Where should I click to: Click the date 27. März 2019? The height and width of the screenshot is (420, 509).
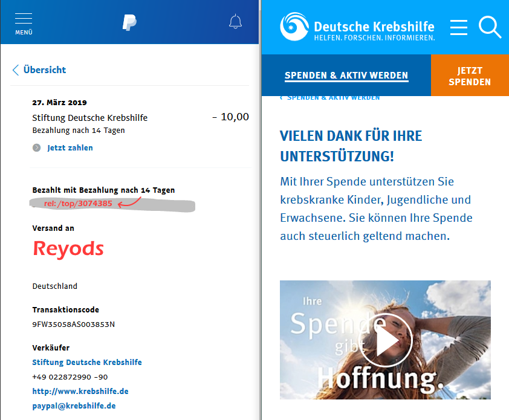coord(59,103)
